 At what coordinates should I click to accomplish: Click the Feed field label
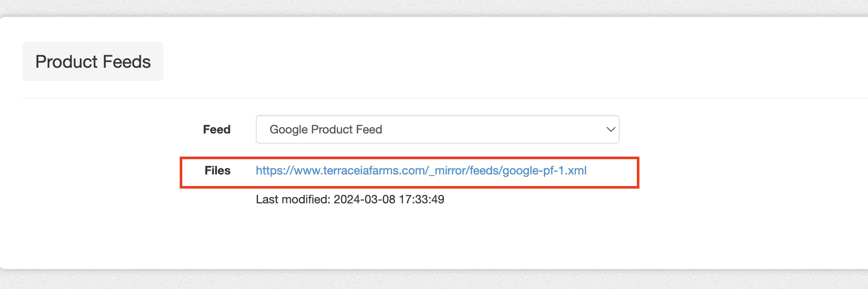[x=216, y=129]
